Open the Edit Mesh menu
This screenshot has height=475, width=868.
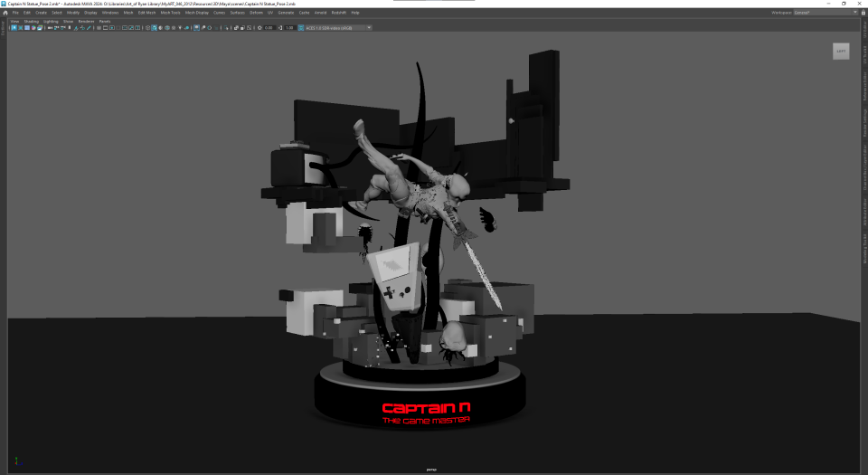146,12
